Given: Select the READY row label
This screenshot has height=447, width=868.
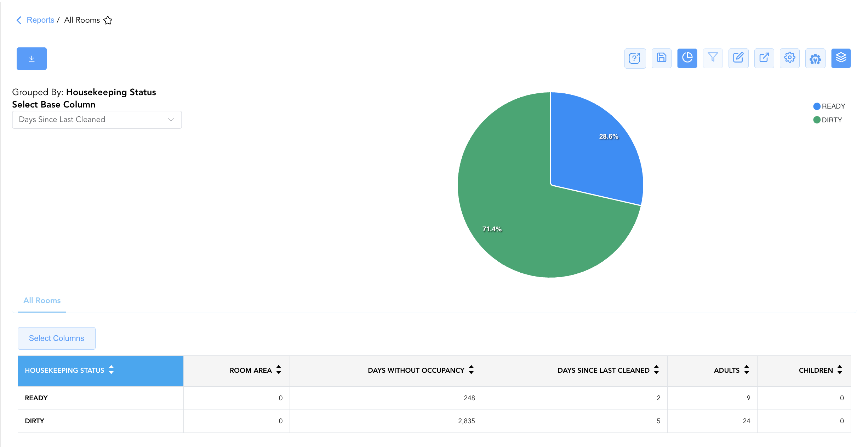Looking at the screenshot, I should pos(36,398).
